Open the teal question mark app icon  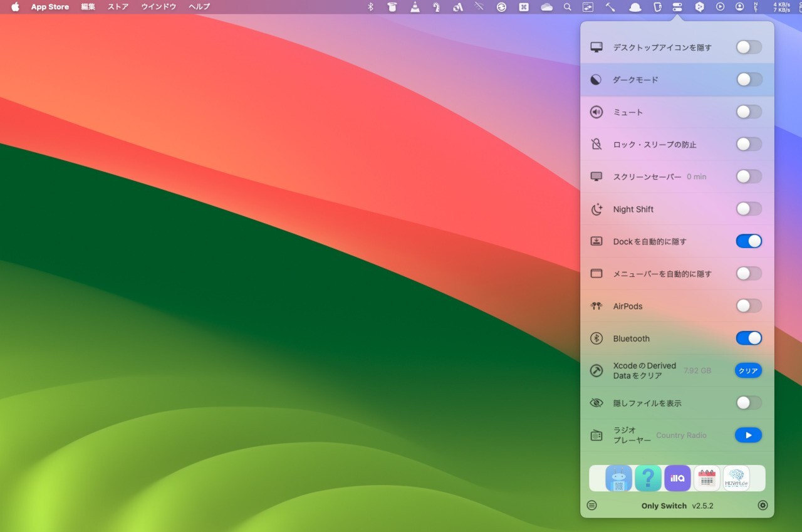click(648, 478)
